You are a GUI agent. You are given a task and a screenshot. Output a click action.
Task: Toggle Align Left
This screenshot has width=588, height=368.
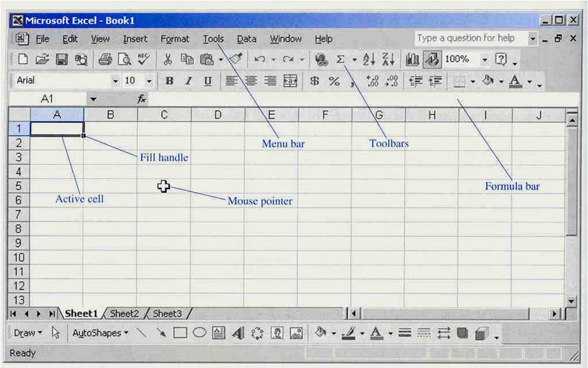(232, 81)
